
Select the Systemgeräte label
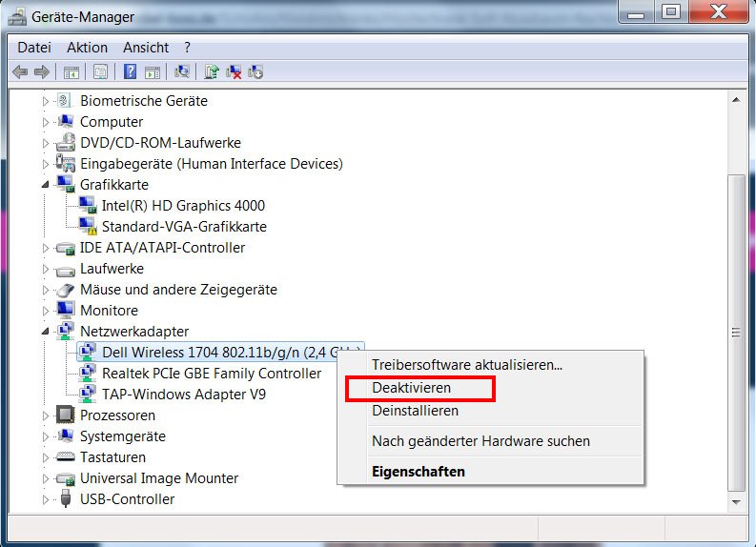pyautogui.click(x=123, y=436)
